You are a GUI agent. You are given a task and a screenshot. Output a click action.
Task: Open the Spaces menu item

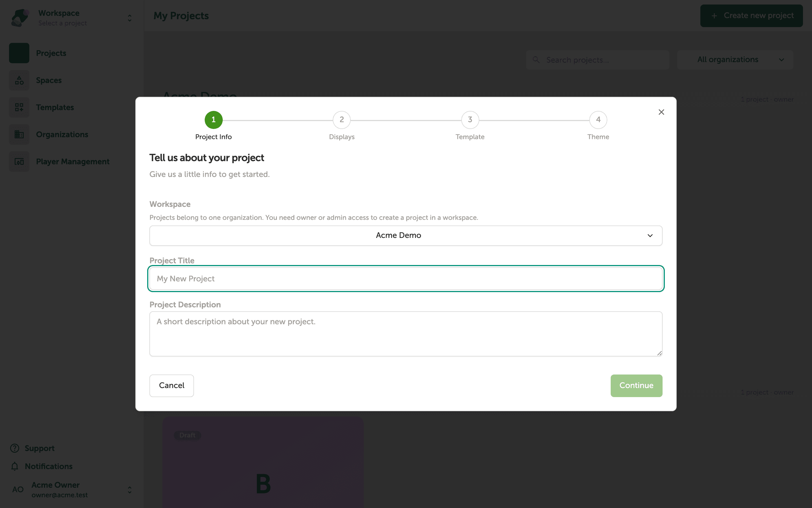(49, 80)
